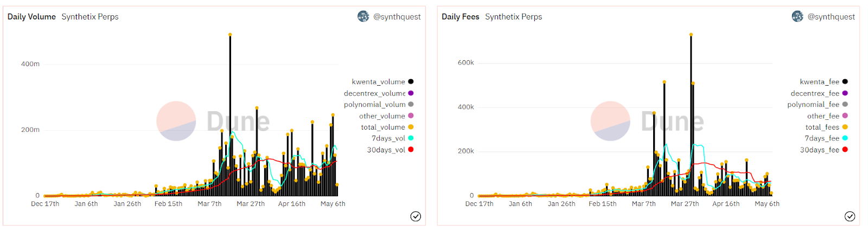Click the Daily Fees chart title

pos(461,17)
